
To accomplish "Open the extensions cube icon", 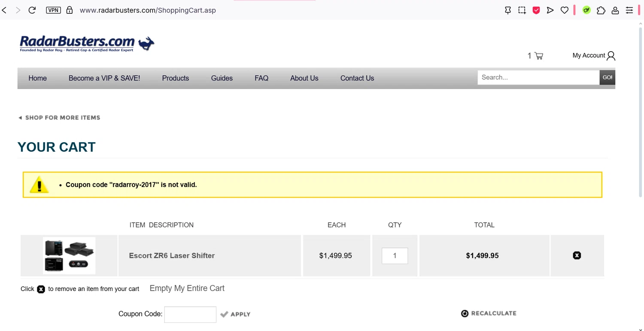I will pos(601,10).
